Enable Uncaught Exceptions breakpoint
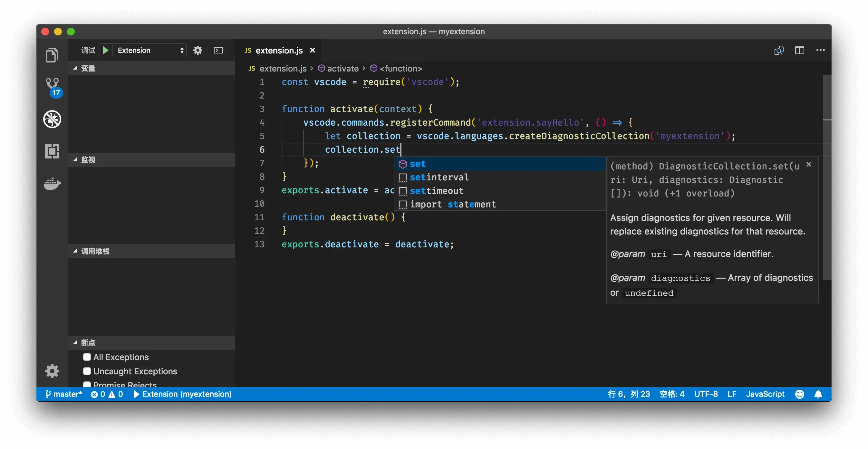 tap(87, 371)
